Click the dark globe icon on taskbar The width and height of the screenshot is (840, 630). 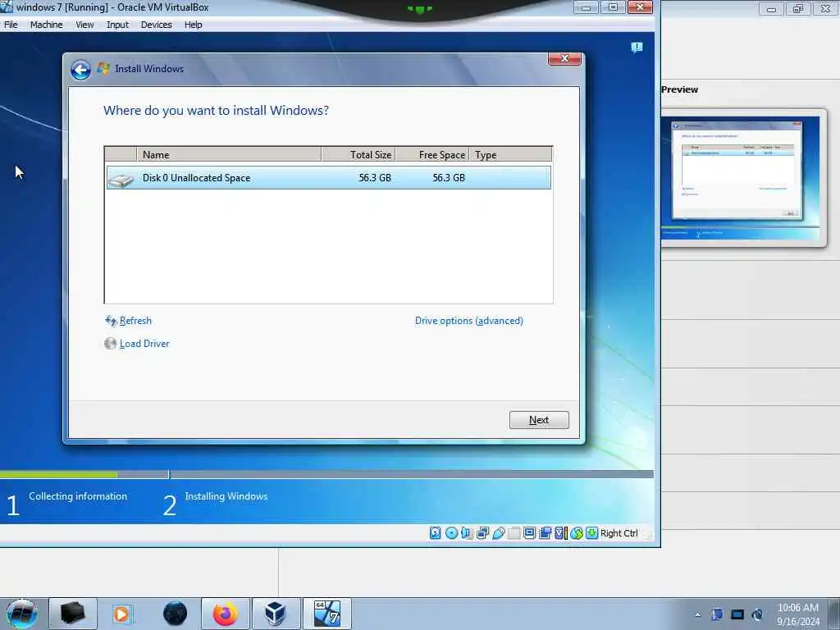tap(176, 614)
